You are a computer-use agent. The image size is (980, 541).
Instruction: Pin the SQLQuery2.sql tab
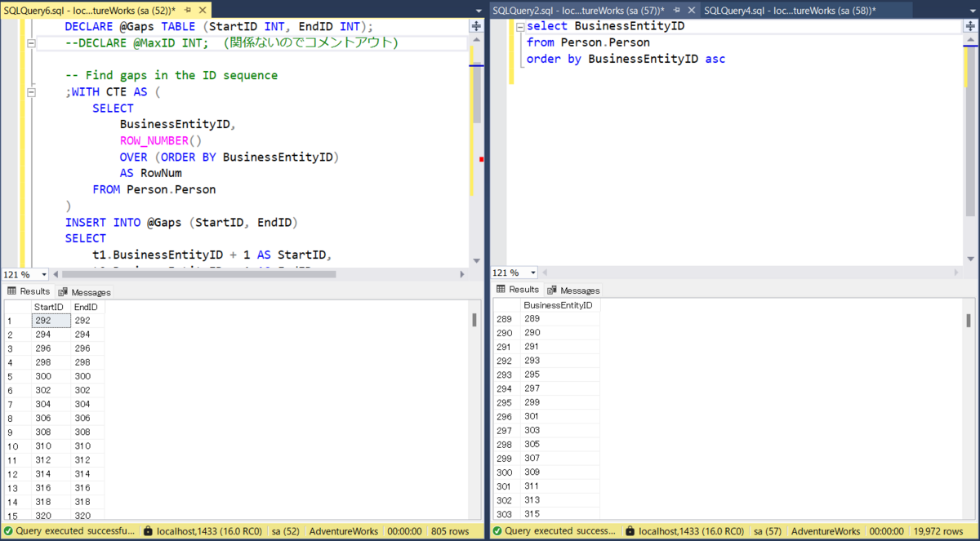point(677,10)
